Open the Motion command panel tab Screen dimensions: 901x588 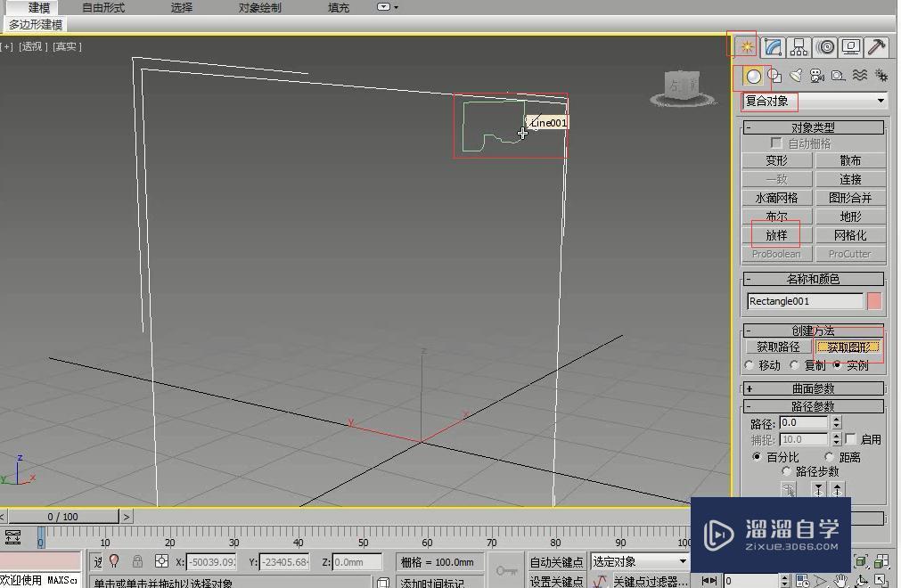826,46
